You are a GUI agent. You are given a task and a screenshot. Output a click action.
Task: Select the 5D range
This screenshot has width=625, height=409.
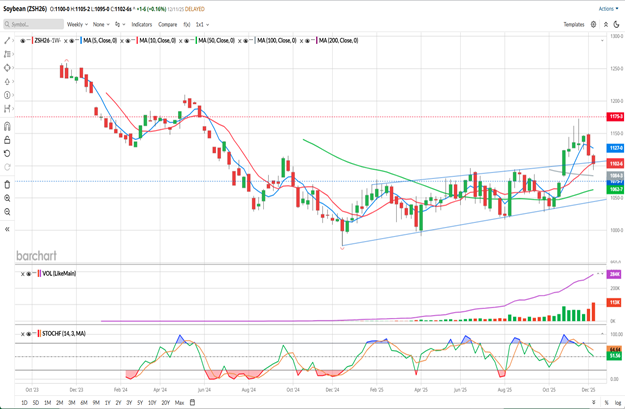click(36, 403)
